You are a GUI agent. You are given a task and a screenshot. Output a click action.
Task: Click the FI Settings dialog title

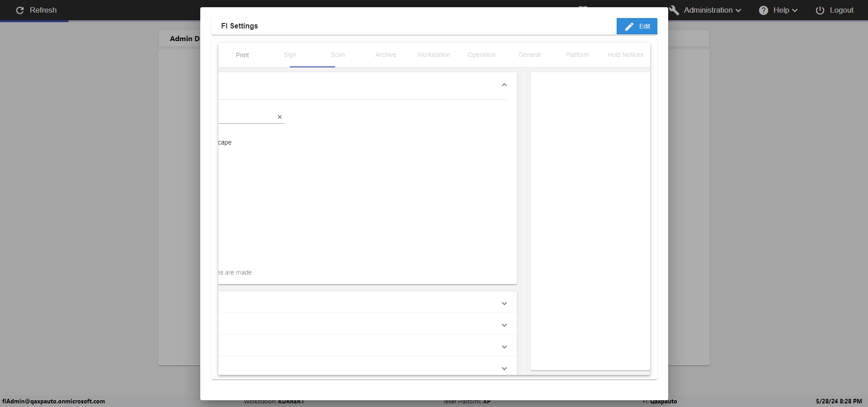pos(240,26)
